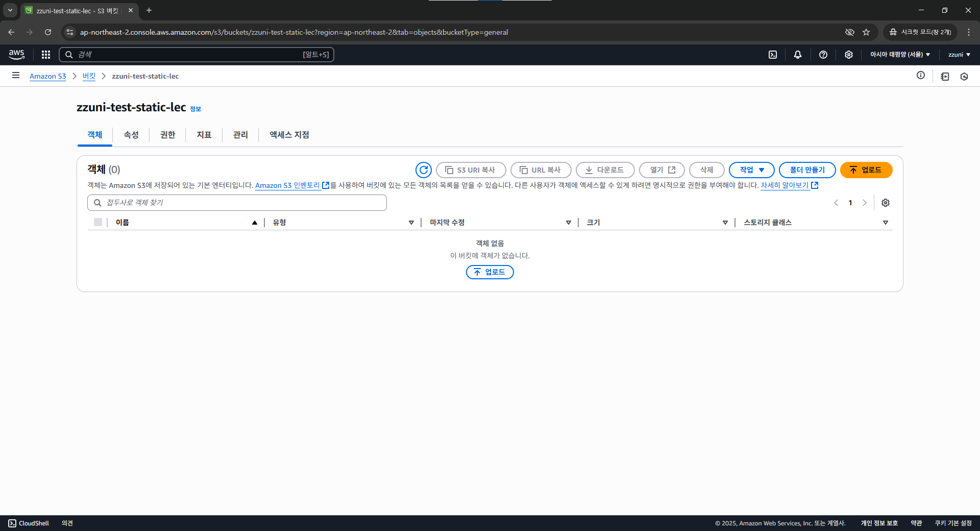Launch CloudShell from the top navigation bar
This screenshot has width=980, height=531.
(x=773, y=55)
